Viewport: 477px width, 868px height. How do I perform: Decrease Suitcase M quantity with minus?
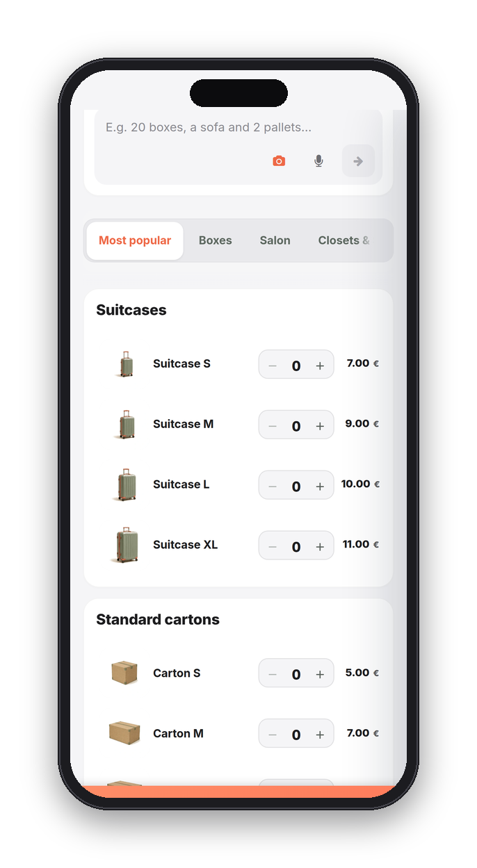(x=273, y=426)
